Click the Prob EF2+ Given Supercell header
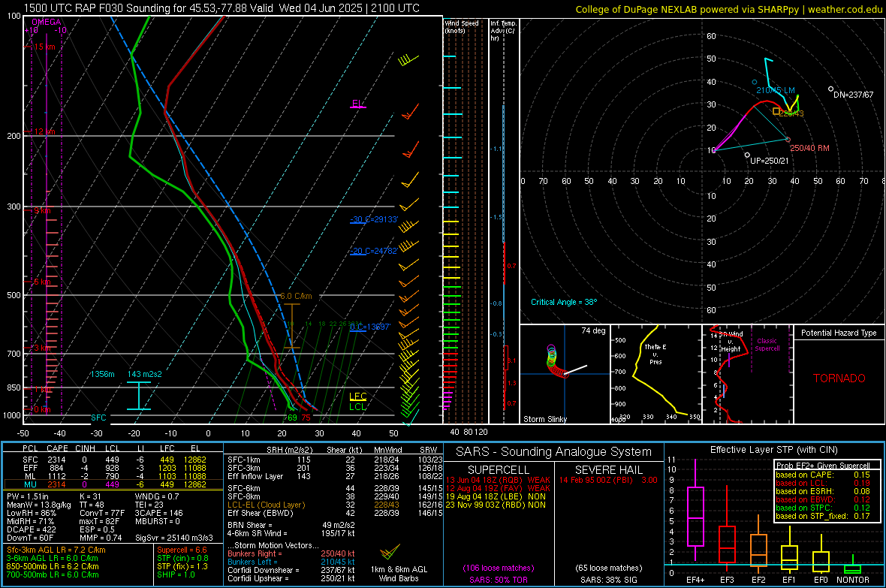Image resolution: width=886 pixels, height=588 pixels. click(x=823, y=466)
